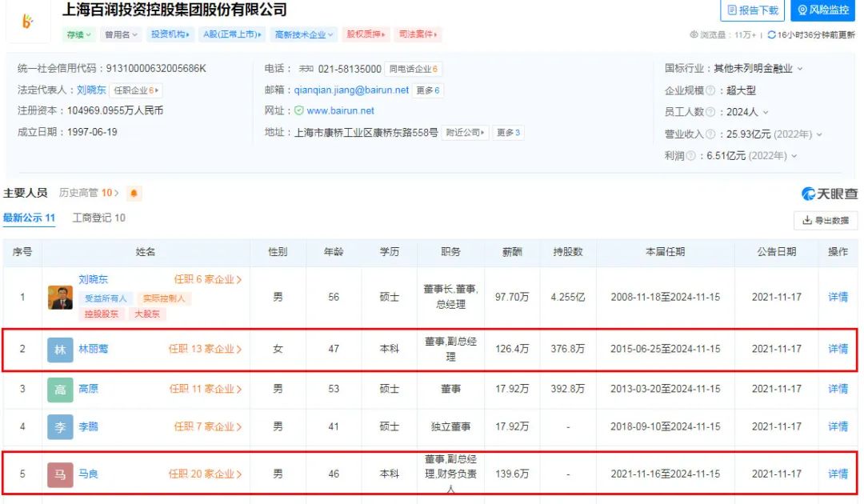
Task: Click the notification bell icon beside 历史高管
Action: [134, 194]
